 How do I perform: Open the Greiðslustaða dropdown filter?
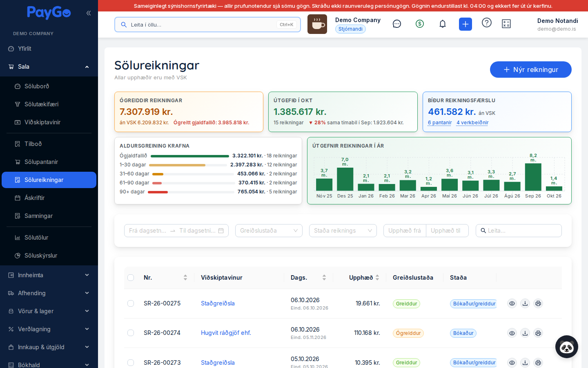click(269, 231)
